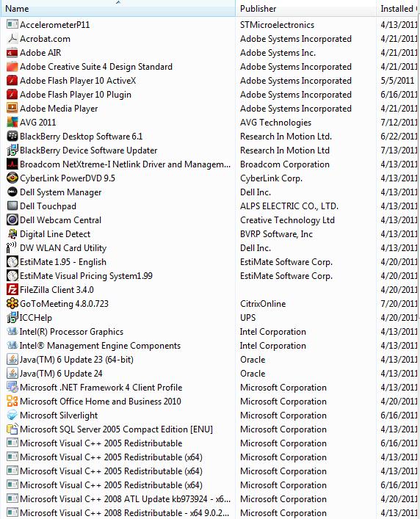Click publisher Broadcom Corporation

coord(285,164)
